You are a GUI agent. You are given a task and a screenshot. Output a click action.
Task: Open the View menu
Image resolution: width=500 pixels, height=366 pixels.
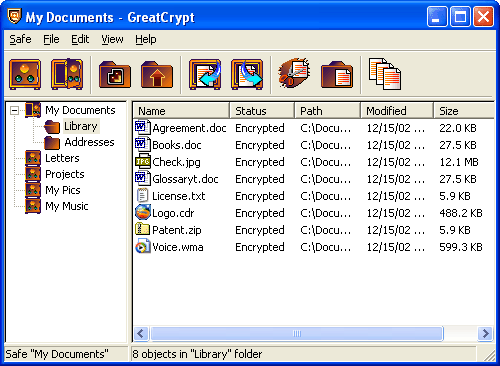(x=112, y=39)
